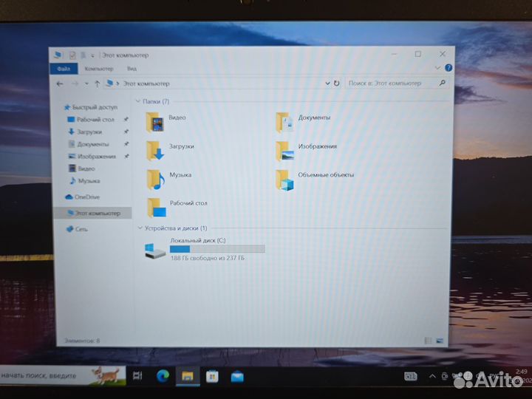The image size is (532, 399).
Task: Switch to large icons view layout
Action: click(x=440, y=341)
